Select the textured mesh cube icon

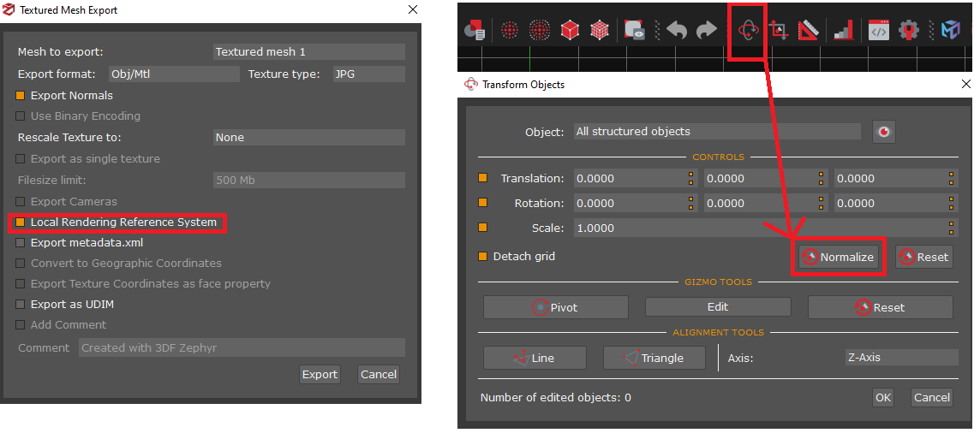tap(599, 31)
